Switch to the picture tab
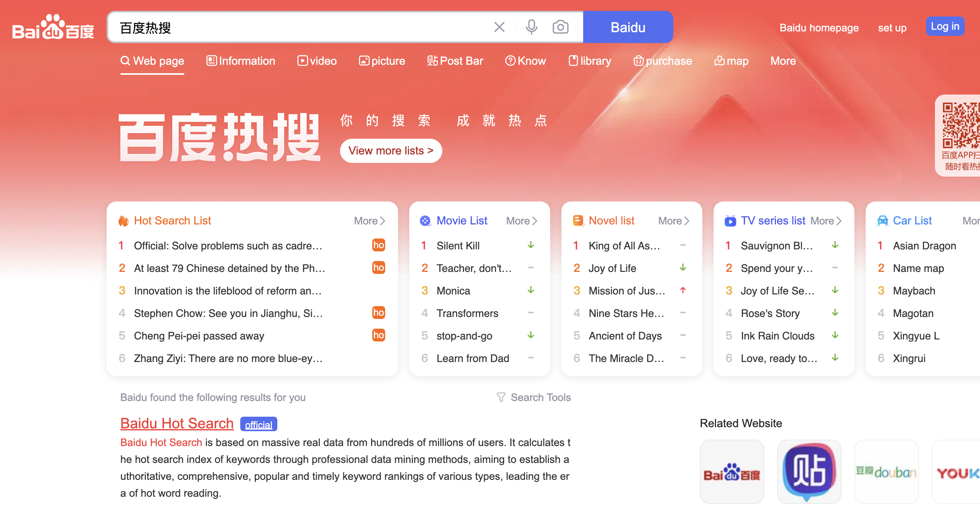Screen dimensions: 980x508 pos(382,61)
